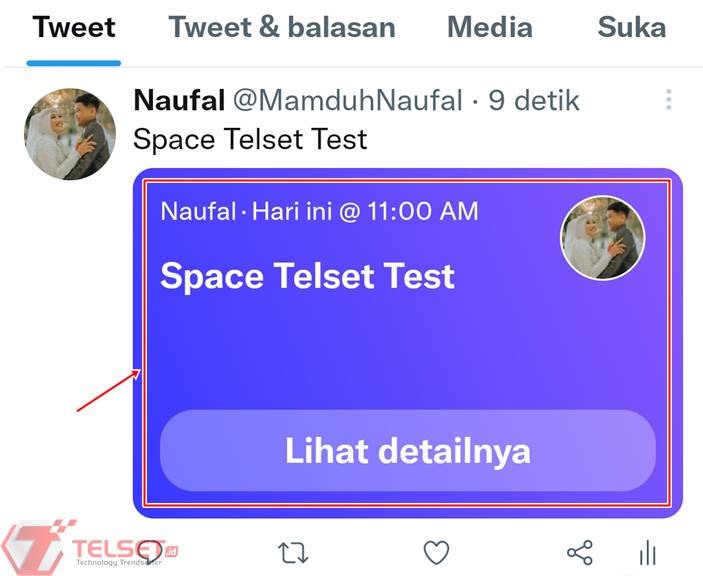Image resolution: width=703 pixels, height=576 pixels.
Task: Open the reply speech bubble icon
Action: (x=150, y=551)
